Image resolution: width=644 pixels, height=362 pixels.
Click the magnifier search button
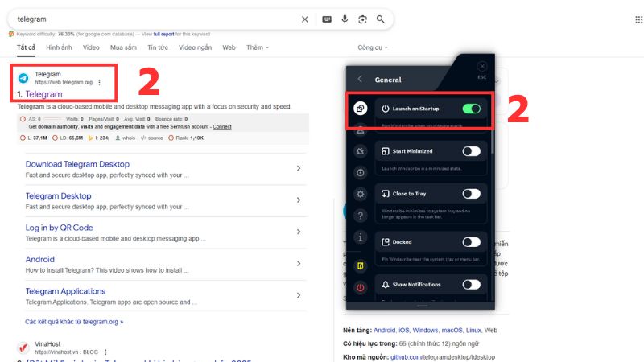point(380,19)
